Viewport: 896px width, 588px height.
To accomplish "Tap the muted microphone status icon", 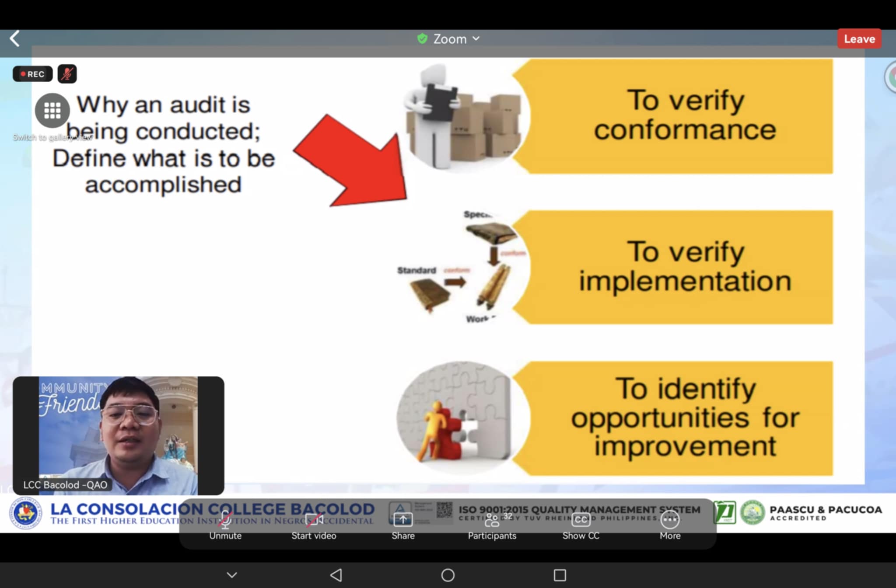I will 67,74.
